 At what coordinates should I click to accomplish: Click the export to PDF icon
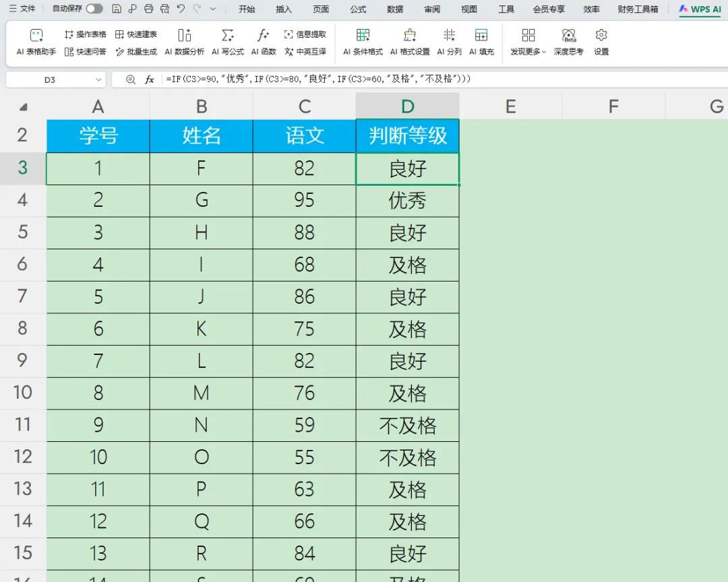[x=133, y=9]
